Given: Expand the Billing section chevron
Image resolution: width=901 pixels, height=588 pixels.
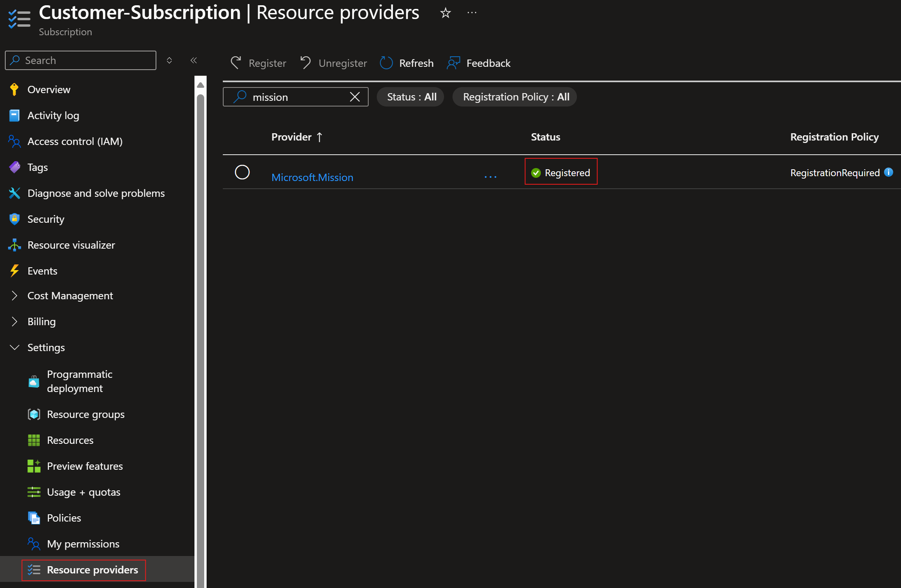Looking at the screenshot, I should (14, 322).
